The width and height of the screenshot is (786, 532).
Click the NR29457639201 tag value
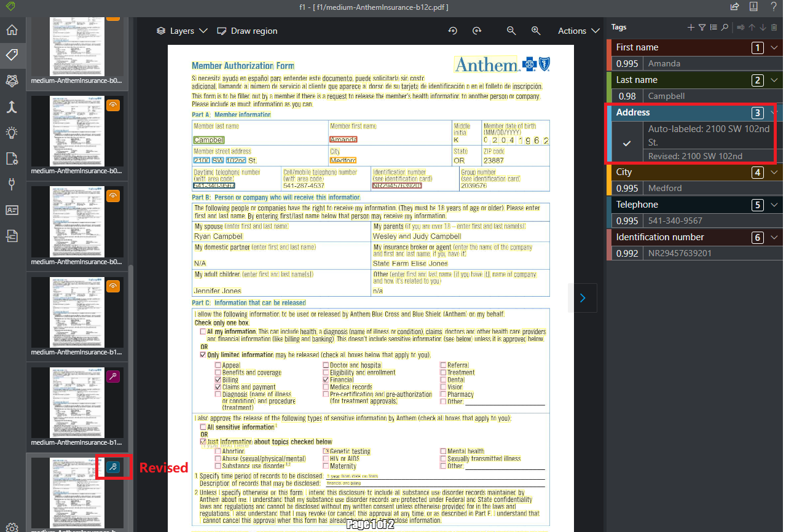[x=680, y=253]
